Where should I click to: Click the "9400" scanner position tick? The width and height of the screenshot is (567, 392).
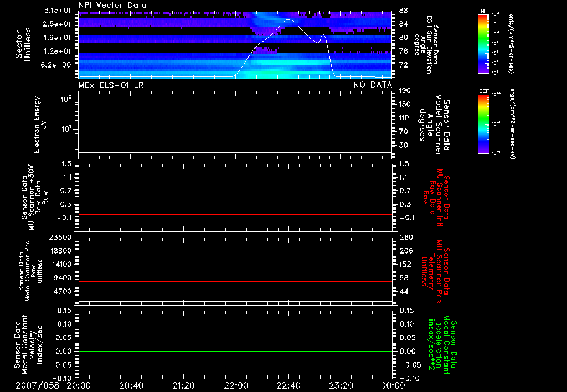pos(62,278)
